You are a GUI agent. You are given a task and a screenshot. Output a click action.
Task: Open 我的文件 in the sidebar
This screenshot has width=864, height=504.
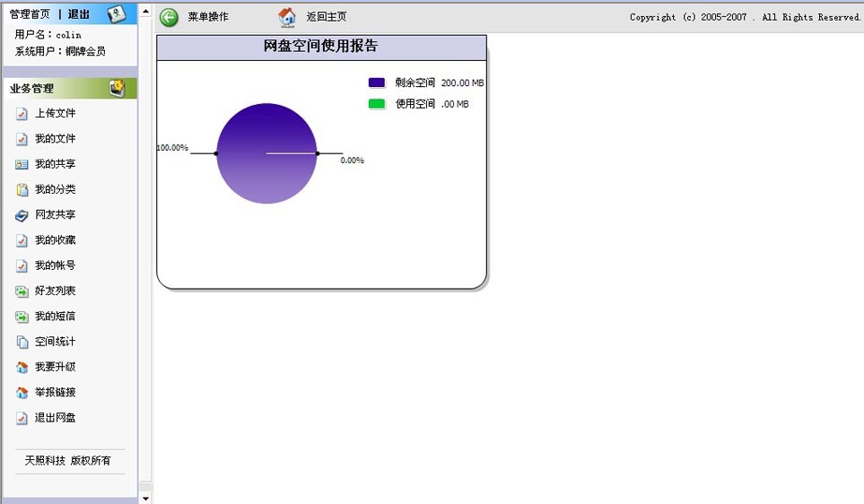click(55, 138)
